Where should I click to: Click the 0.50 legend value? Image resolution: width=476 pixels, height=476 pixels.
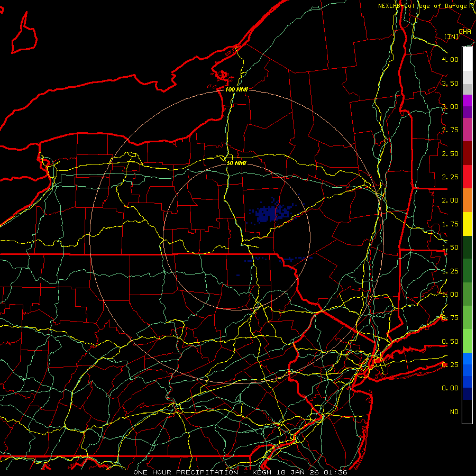coord(450,342)
